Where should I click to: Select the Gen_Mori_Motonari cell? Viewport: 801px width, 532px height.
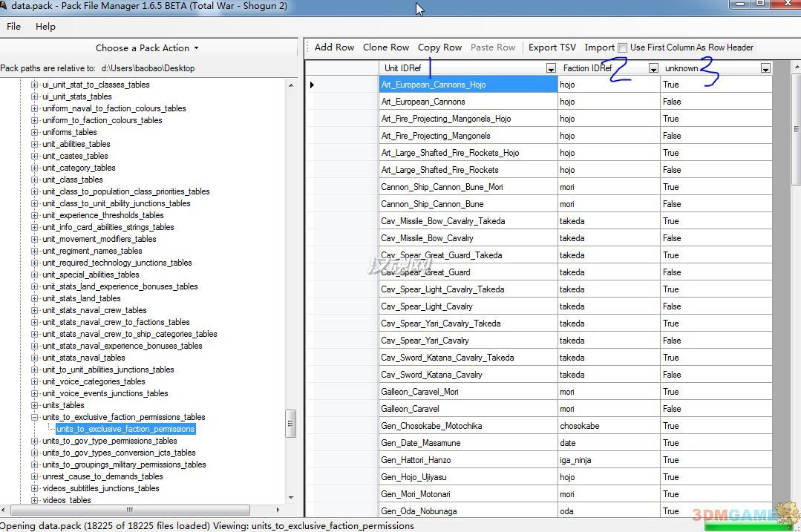[468, 494]
